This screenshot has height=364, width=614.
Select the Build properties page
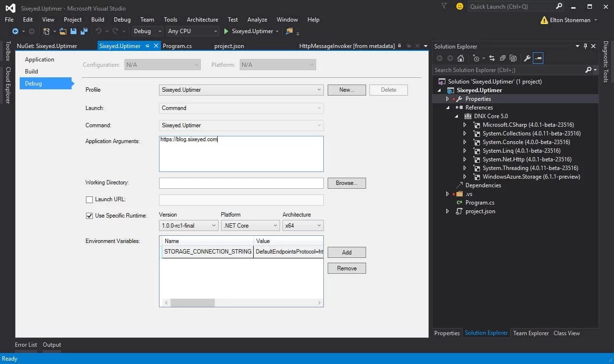[31, 72]
